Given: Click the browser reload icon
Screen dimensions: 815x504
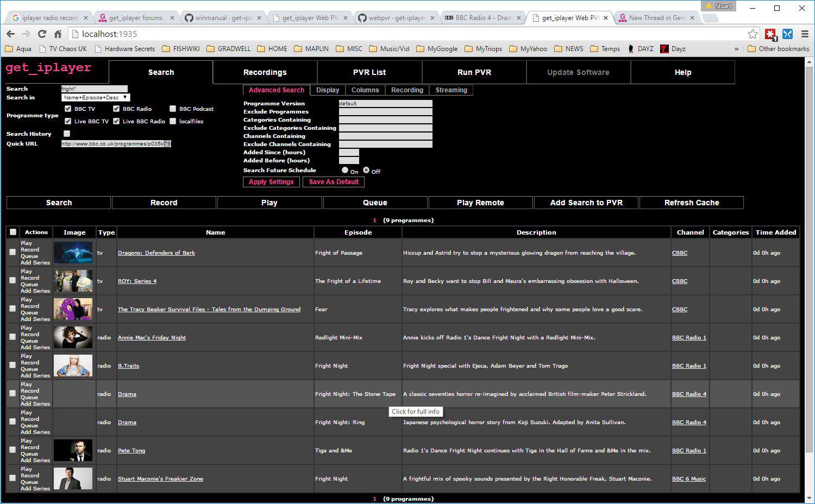Looking at the screenshot, I should (42, 34).
